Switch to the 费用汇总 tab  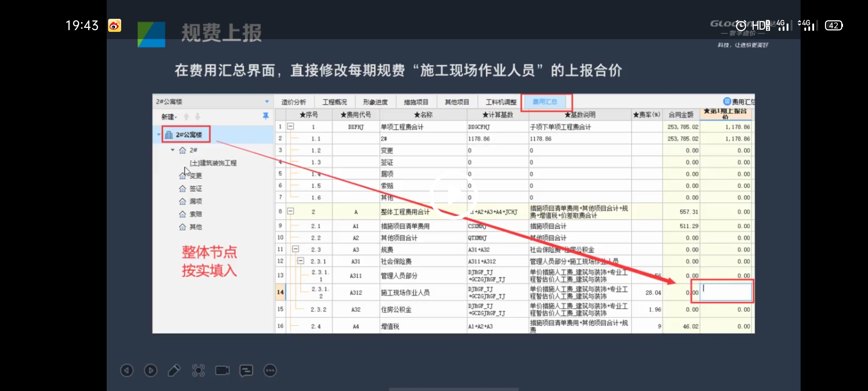click(x=545, y=102)
